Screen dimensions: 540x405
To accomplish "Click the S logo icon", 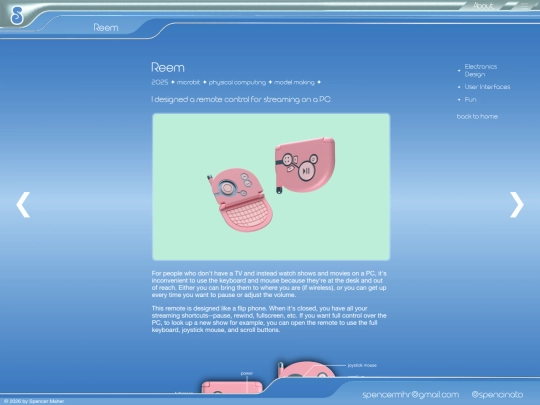I will click(x=17, y=15).
